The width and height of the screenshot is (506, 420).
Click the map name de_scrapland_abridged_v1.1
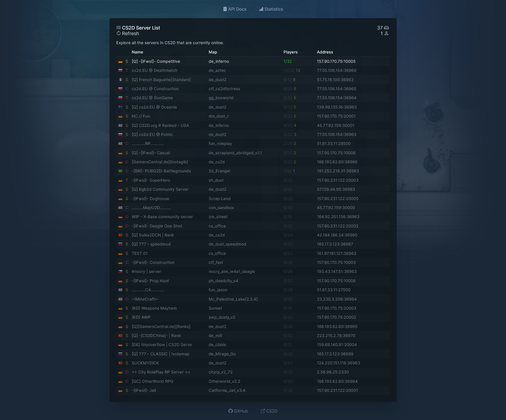(235, 153)
